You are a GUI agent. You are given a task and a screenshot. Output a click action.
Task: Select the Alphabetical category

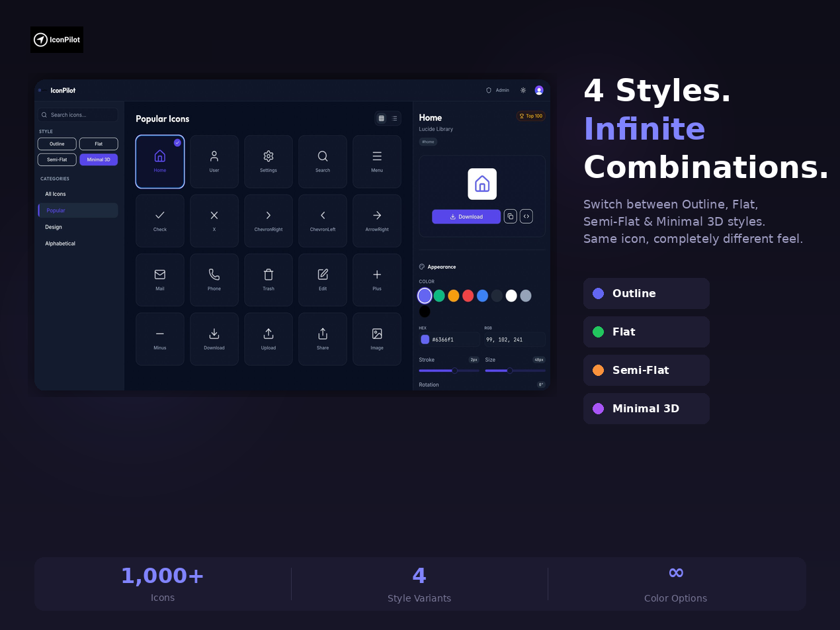60,244
